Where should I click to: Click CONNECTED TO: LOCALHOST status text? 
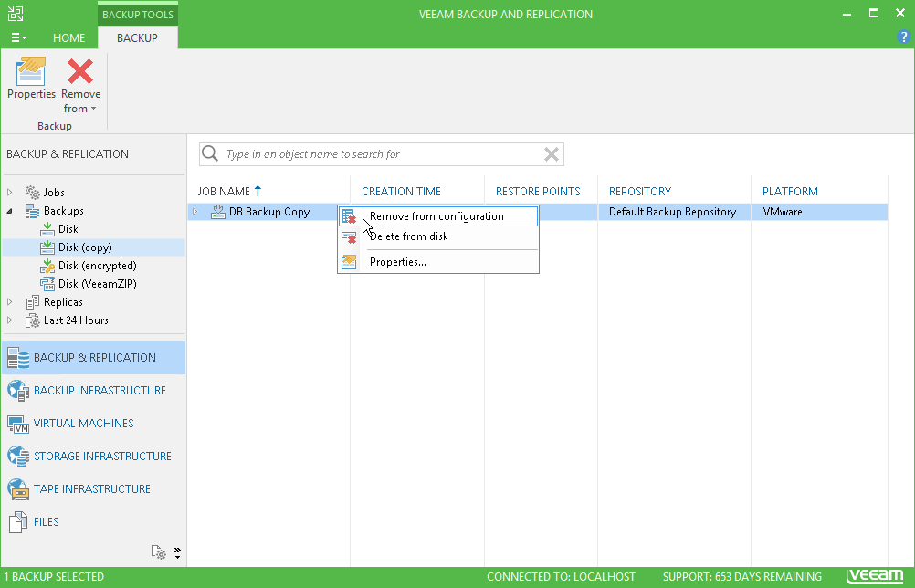tap(561, 577)
